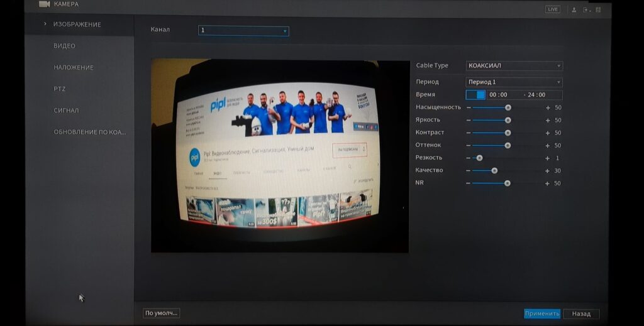Decrease Контраст with minus icon
The width and height of the screenshot is (644, 326).
click(x=469, y=133)
